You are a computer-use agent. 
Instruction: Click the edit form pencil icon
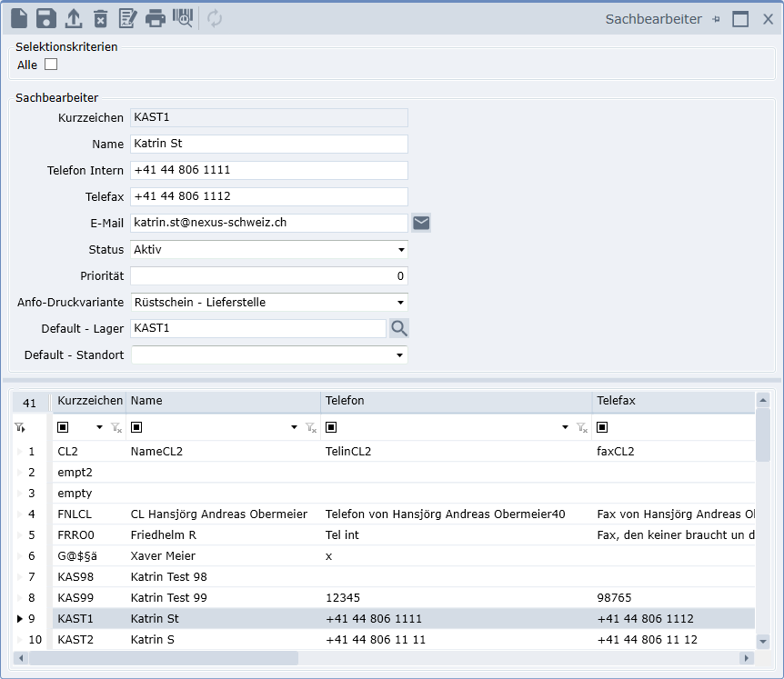[x=128, y=17]
